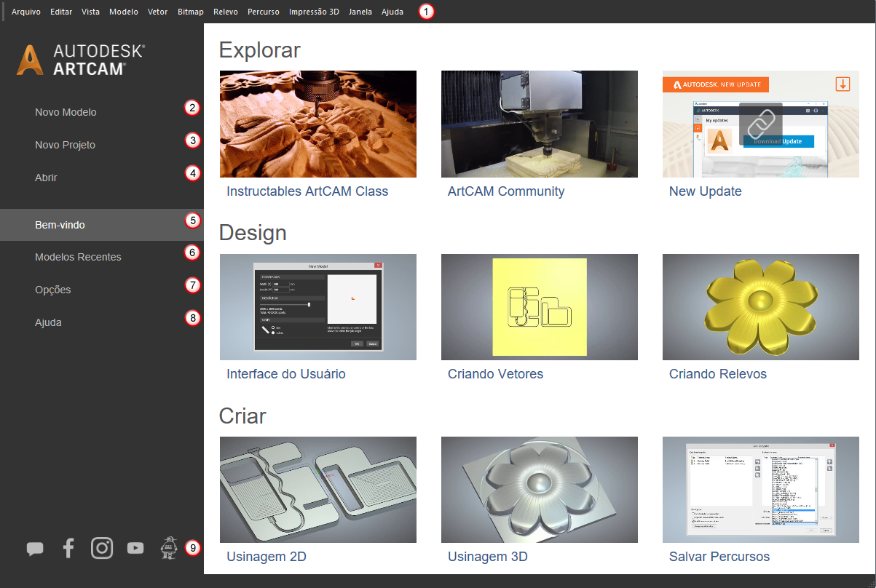
Task: Click the ArtCAM Community link text
Action: (x=506, y=191)
